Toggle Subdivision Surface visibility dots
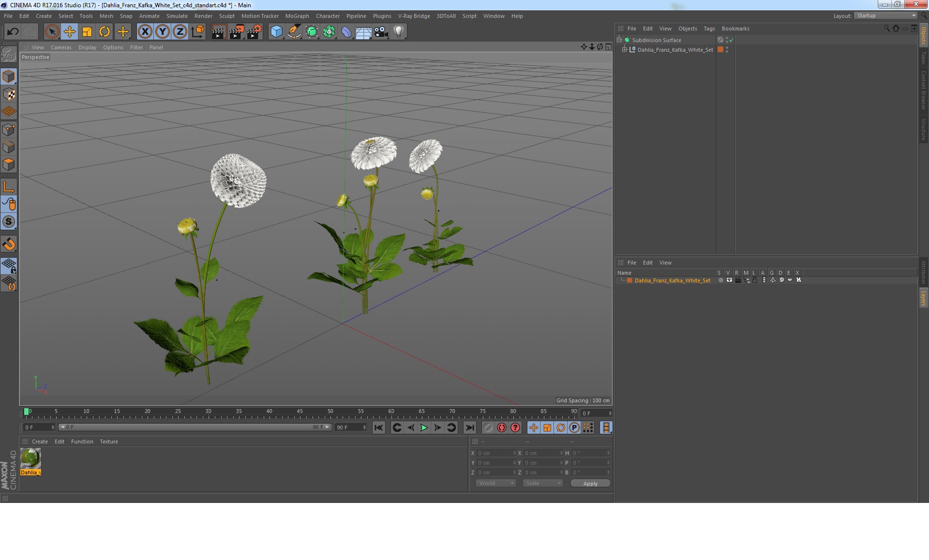 [x=727, y=40]
